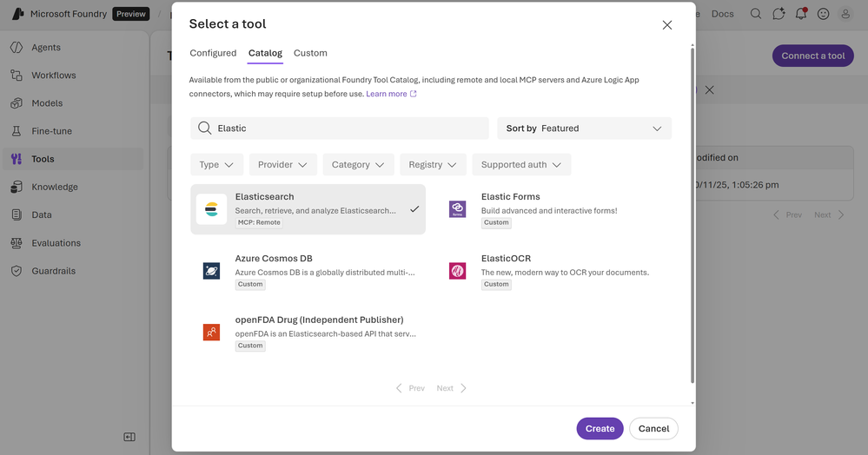Click the Custom tag under ElasticOCR
Screen dimensions: 868x455
point(496,284)
